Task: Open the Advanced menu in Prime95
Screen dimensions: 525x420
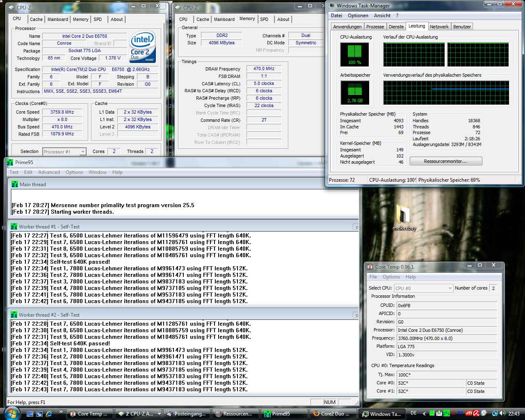Action: pos(49,172)
